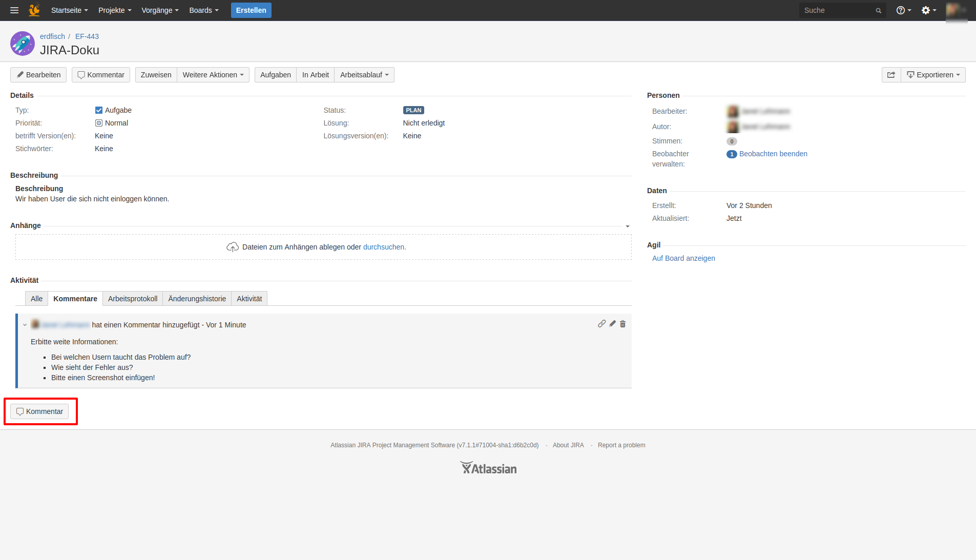Open the administration gear menu
The image size is (976, 560).
[929, 10]
